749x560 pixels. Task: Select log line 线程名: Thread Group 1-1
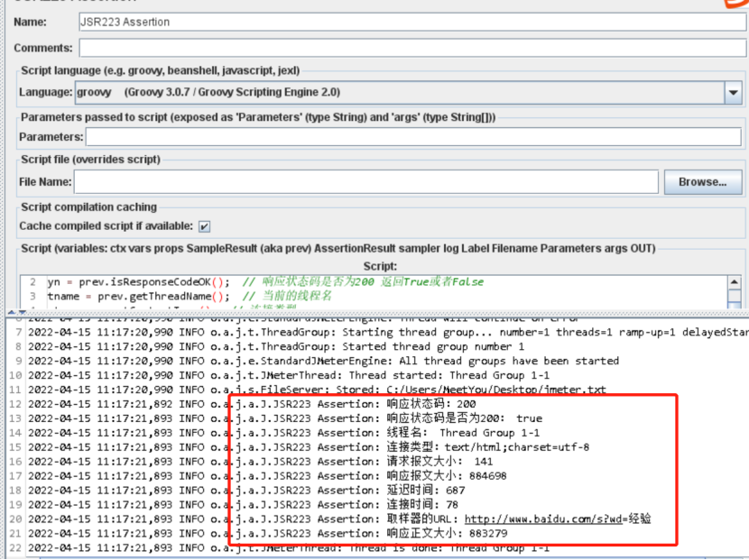coord(283,433)
